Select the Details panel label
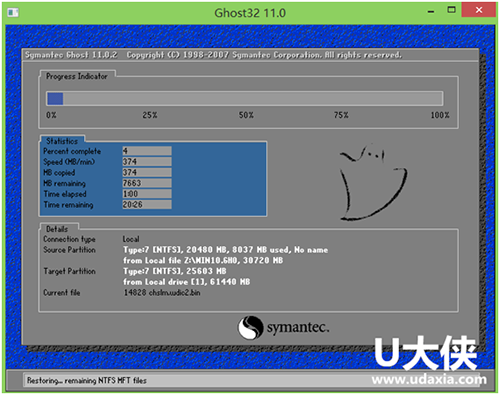Image resolution: width=500 pixels, height=395 pixels. (x=57, y=229)
